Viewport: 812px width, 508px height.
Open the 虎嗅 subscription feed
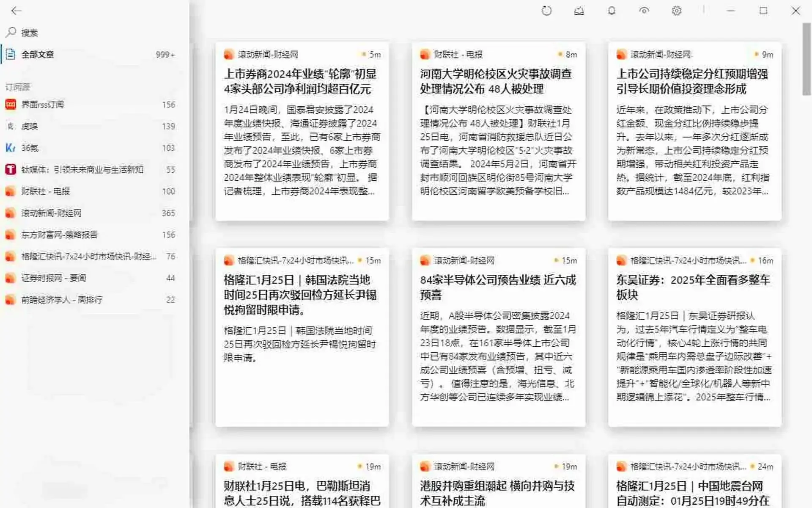pyautogui.click(x=30, y=126)
